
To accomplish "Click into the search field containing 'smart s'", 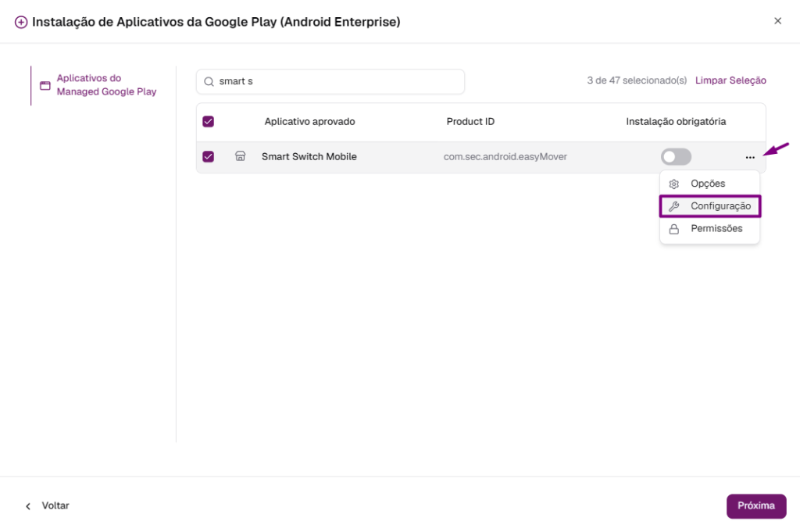I will (x=330, y=81).
